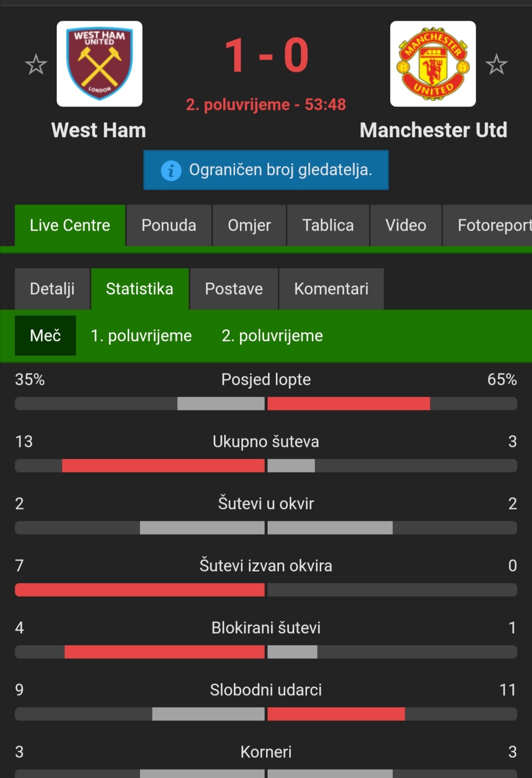
Task: Click the West Ham team name
Action: tap(99, 131)
